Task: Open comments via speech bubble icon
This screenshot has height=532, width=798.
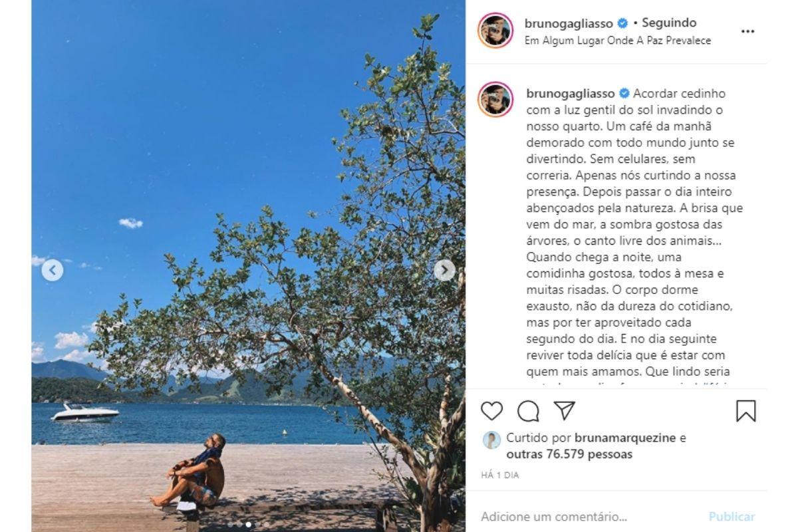Action: pos(528,411)
